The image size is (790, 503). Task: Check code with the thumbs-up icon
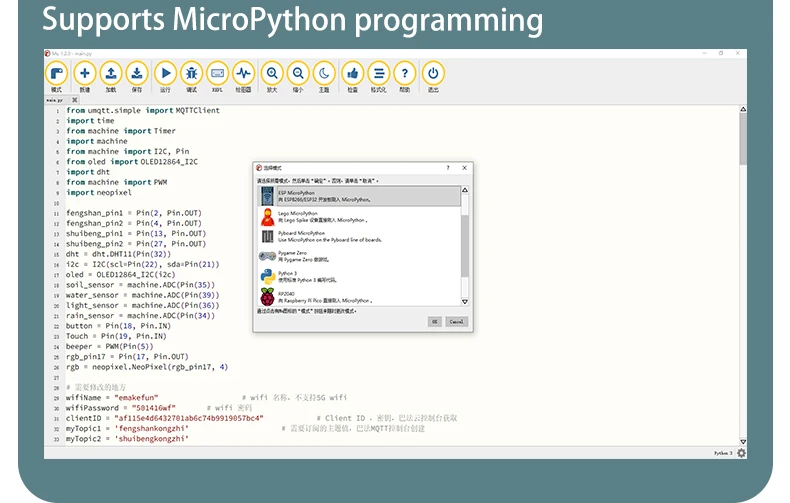tap(353, 74)
